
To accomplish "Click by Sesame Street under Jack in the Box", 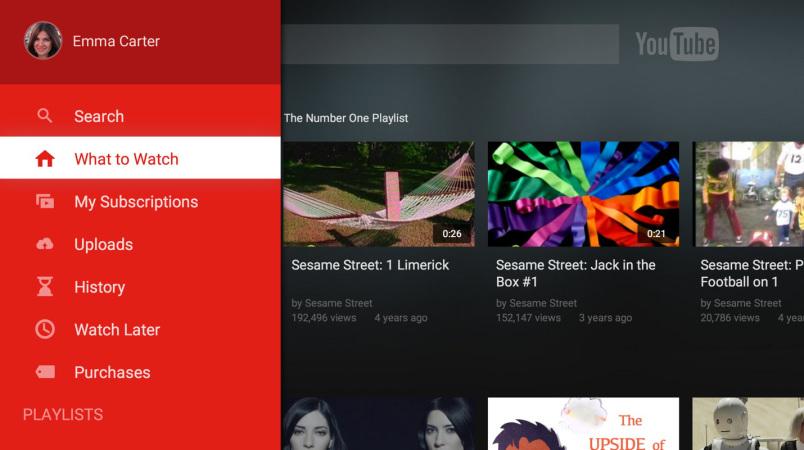I will tap(536, 303).
